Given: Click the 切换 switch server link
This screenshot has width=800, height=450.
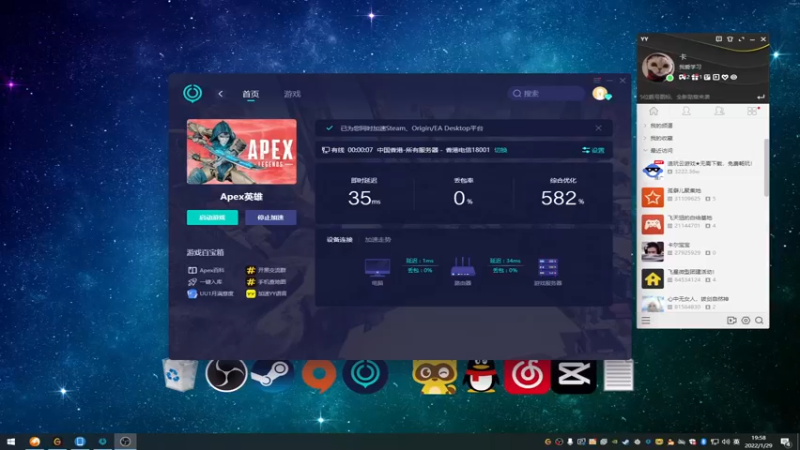Looking at the screenshot, I should point(501,150).
